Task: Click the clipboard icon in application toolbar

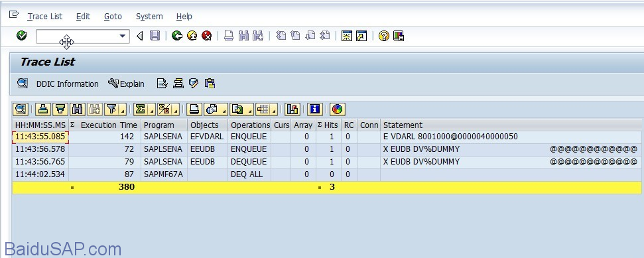Action: (210, 84)
